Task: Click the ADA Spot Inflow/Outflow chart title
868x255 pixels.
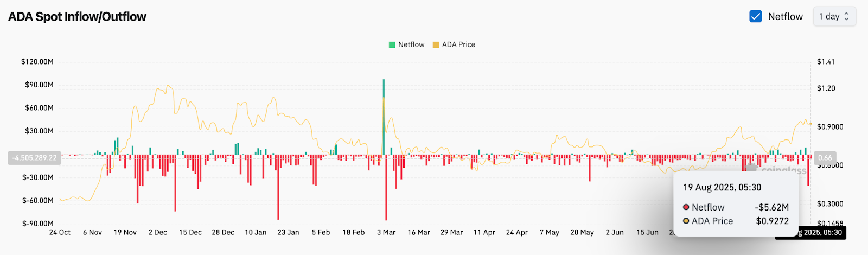Action: [77, 17]
